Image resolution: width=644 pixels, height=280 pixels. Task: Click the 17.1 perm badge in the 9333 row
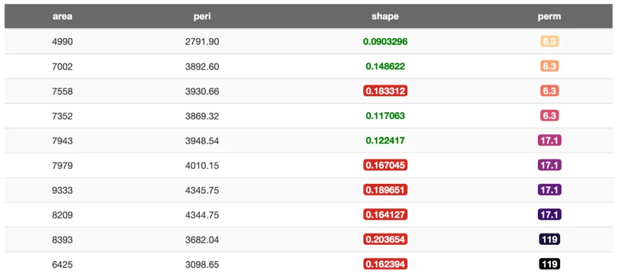pos(550,190)
